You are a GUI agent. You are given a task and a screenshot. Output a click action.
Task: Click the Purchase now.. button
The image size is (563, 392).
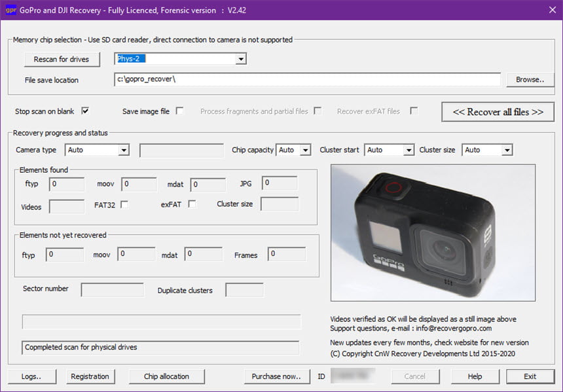pyautogui.click(x=276, y=376)
